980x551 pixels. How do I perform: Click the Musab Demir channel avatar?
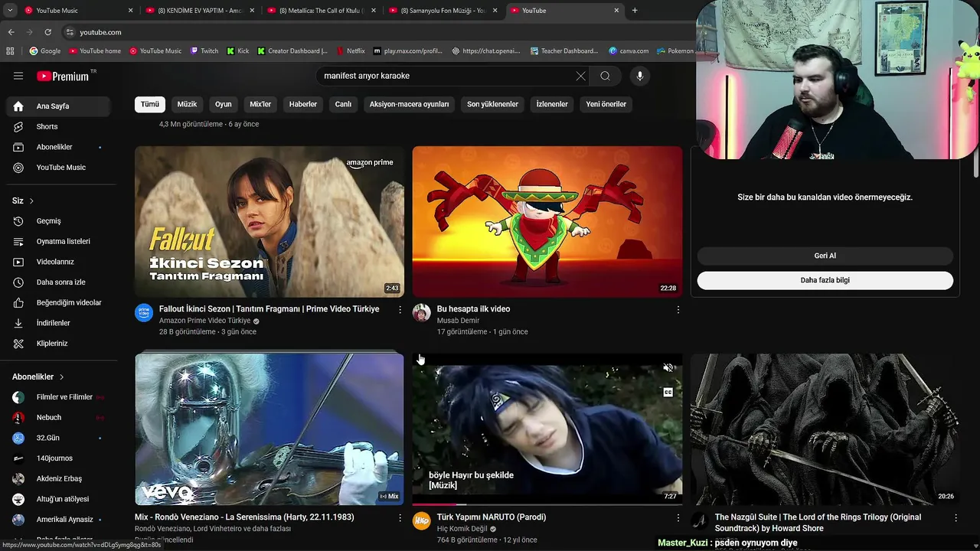422,312
